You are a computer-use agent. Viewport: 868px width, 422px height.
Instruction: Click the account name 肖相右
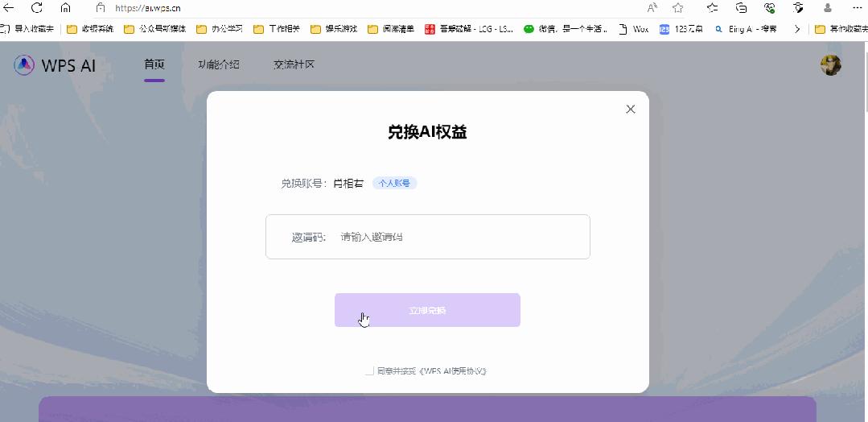(348, 184)
